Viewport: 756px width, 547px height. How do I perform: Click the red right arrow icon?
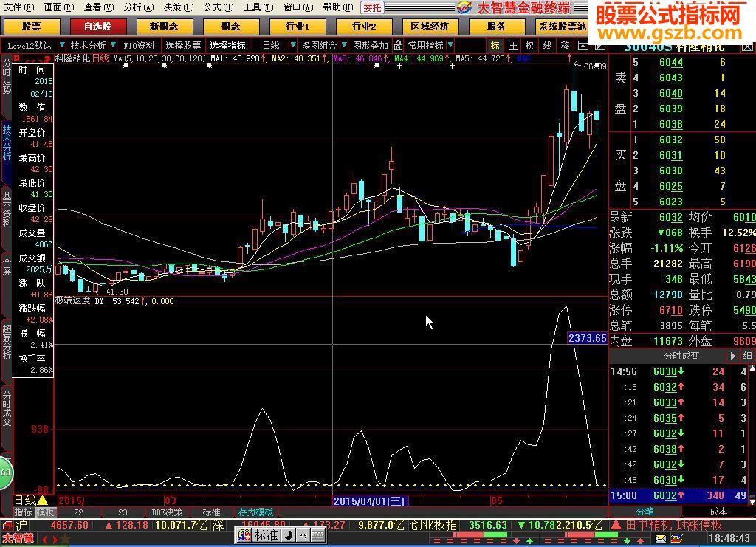[x=55, y=540]
